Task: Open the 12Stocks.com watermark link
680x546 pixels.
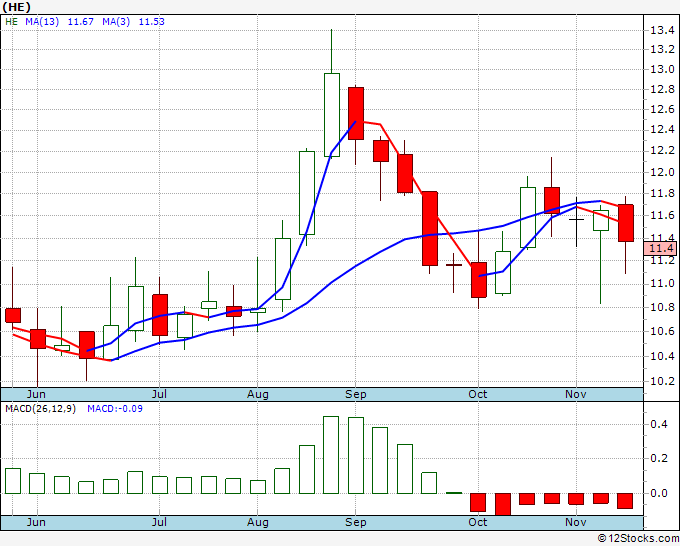Action: point(638,538)
